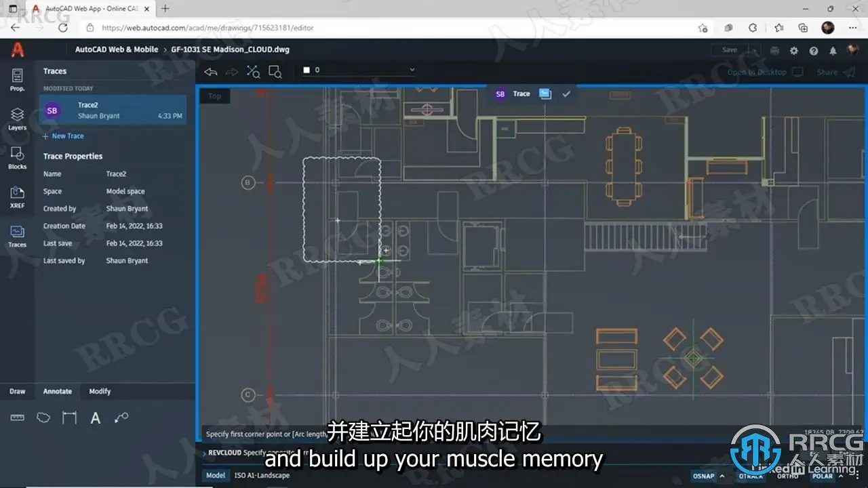Open the Properties panel icon
Screen dimensions: 868x488
pyautogui.click(x=17, y=79)
